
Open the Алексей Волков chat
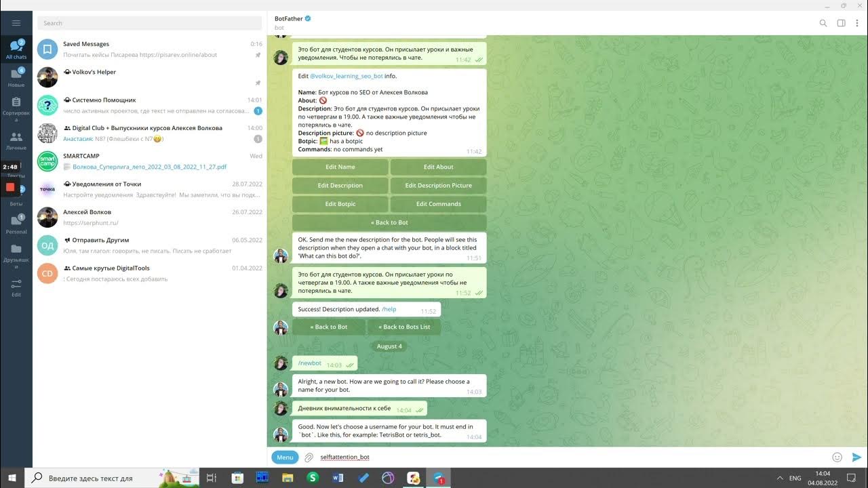(149, 217)
